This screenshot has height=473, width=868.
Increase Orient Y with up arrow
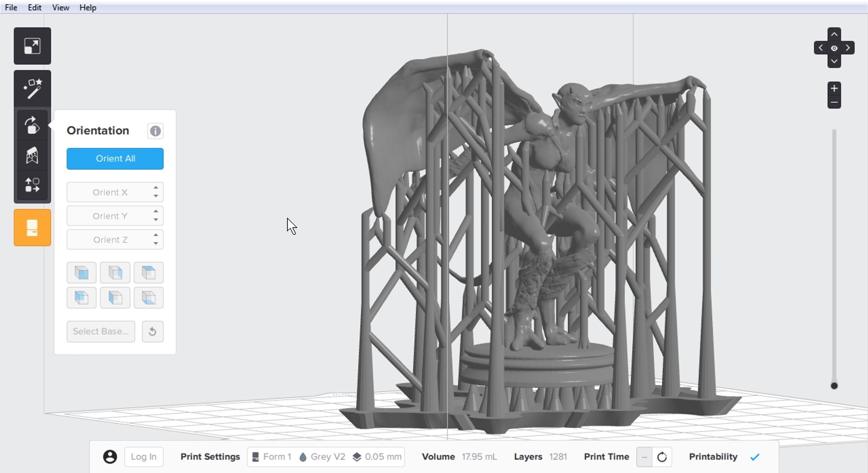156,211
